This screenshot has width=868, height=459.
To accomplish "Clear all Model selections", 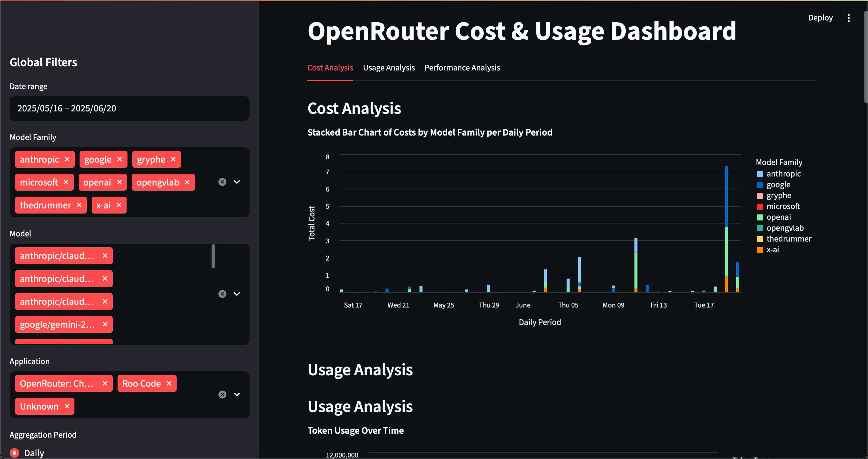I will tap(222, 294).
